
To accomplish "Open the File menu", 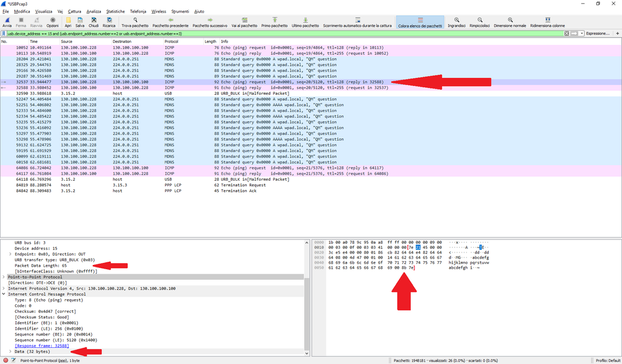I will 6,11.
